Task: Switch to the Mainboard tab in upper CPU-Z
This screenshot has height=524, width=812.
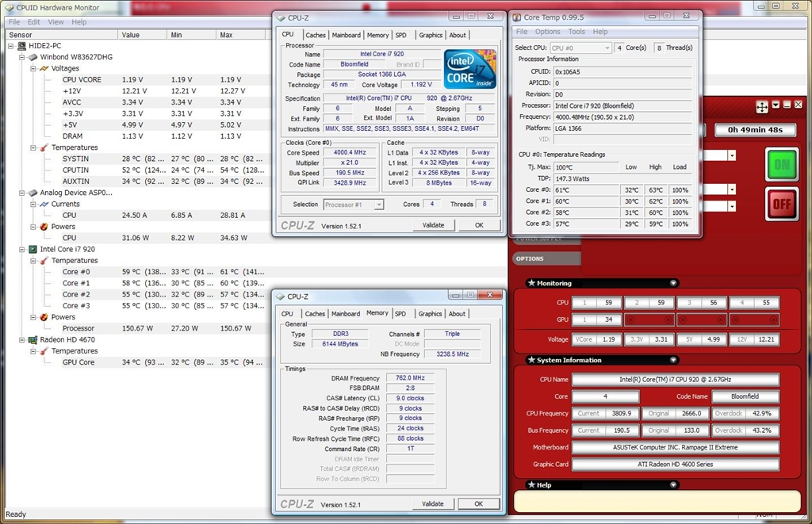Action: click(x=346, y=35)
